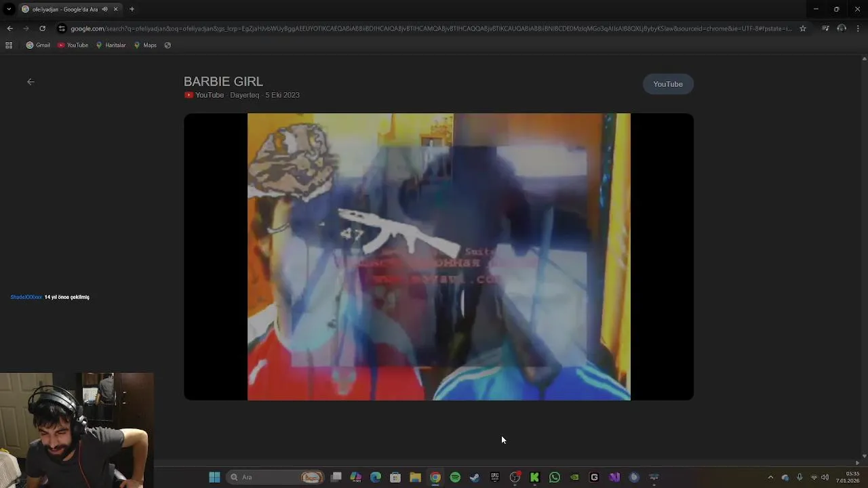Click the Google Chrome taskbar icon
Image resolution: width=868 pixels, height=488 pixels.
(435, 477)
